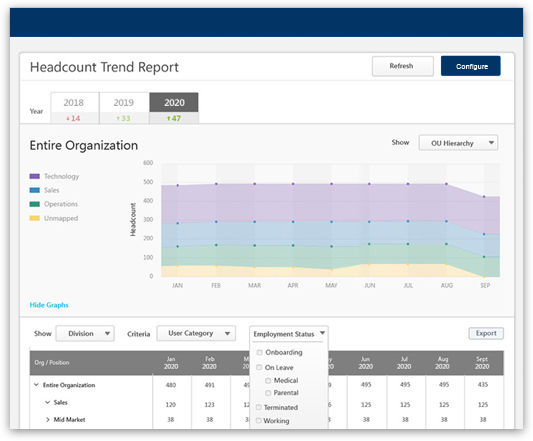This screenshot has width=533, height=441.
Task: Click the Unmapped legend color swatch
Action: click(x=35, y=218)
